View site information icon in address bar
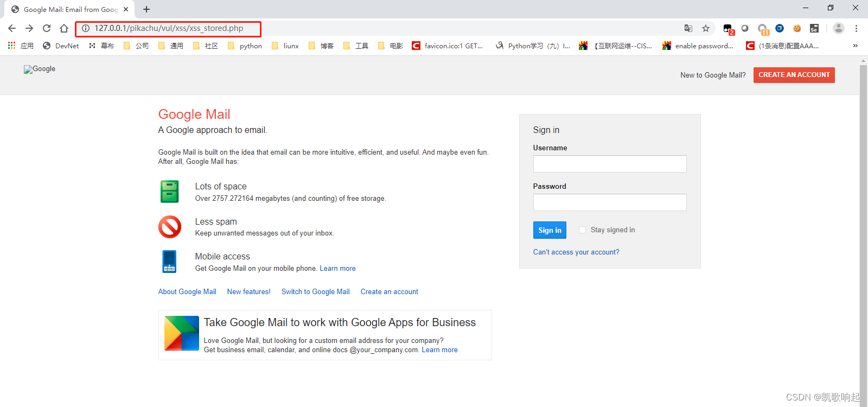This screenshot has width=868, height=407. (x=86, y=28)
